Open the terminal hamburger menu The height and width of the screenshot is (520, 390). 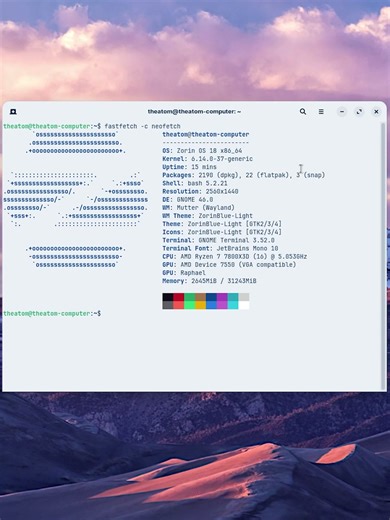tap(321, 111)
